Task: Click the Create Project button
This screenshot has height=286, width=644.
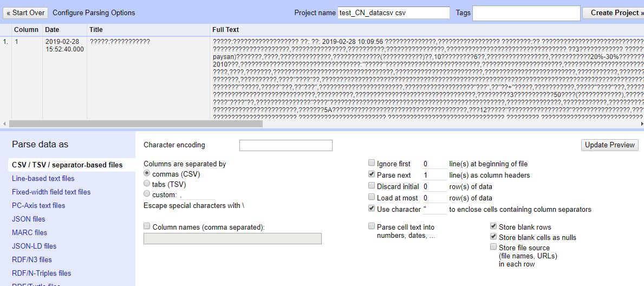Action: point(614,13)
